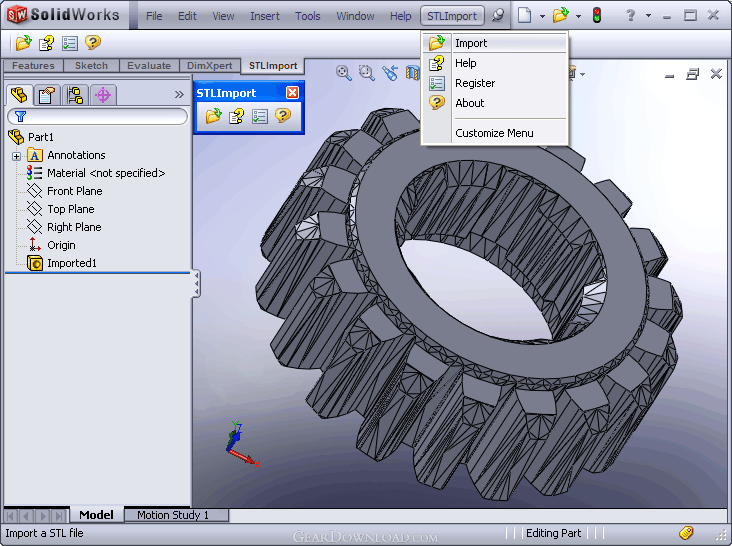Select Part1 in the feature tree
This screenshot has width=732, height=546.
(41, 137)
